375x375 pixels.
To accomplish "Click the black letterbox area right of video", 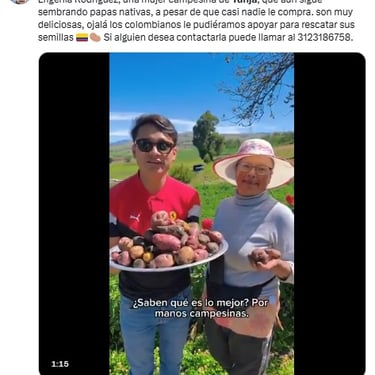I will 329,213.
